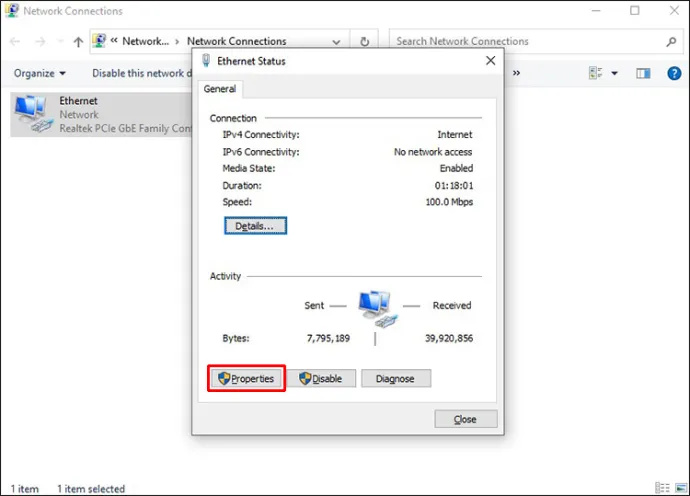Open the Properties button with shield icon

pyautogui.click(x=246, y=378)
